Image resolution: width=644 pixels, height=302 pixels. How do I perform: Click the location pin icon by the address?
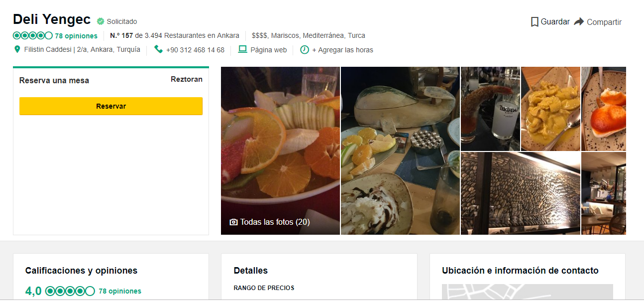(17, 49)
